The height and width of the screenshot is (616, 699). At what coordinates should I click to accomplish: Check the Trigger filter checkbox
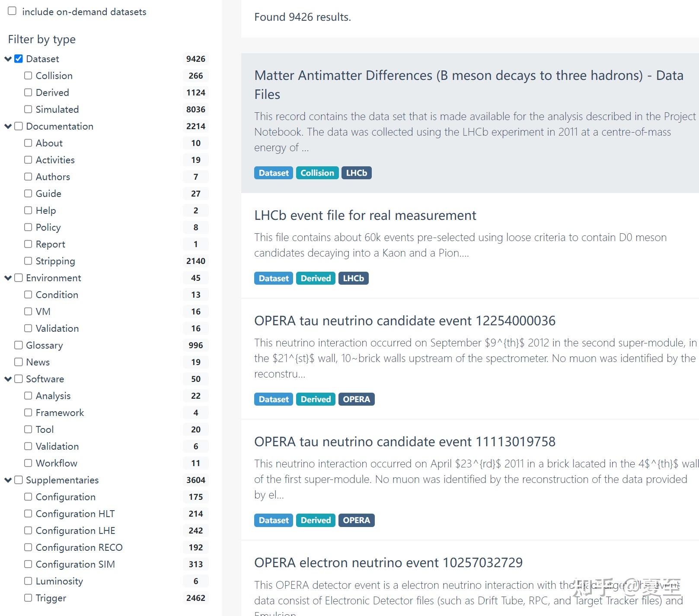[x=28, y=598]
